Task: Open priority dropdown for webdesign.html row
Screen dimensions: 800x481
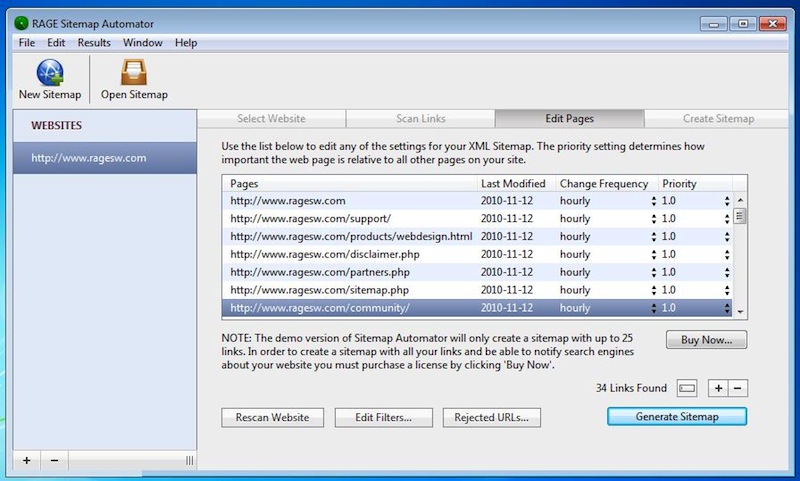Action: [727, 237]
